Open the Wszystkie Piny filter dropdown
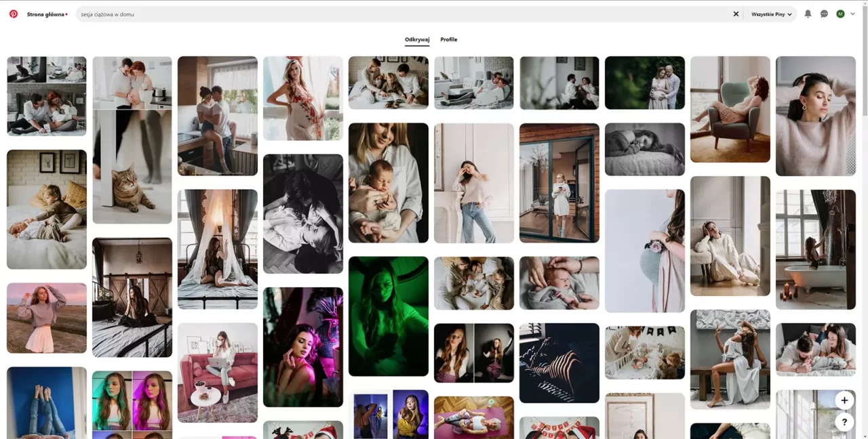The height and width of the screenshot is (439, 868). 770,14
